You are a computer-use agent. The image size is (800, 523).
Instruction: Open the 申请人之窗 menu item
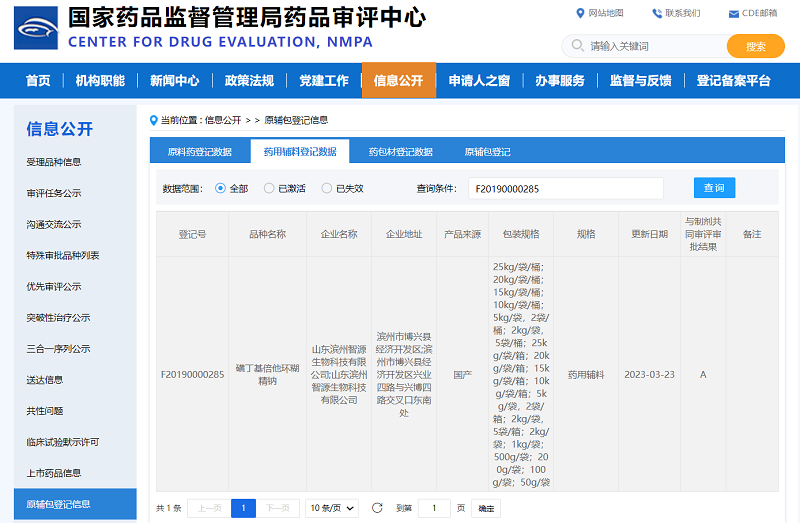[479, 81]
